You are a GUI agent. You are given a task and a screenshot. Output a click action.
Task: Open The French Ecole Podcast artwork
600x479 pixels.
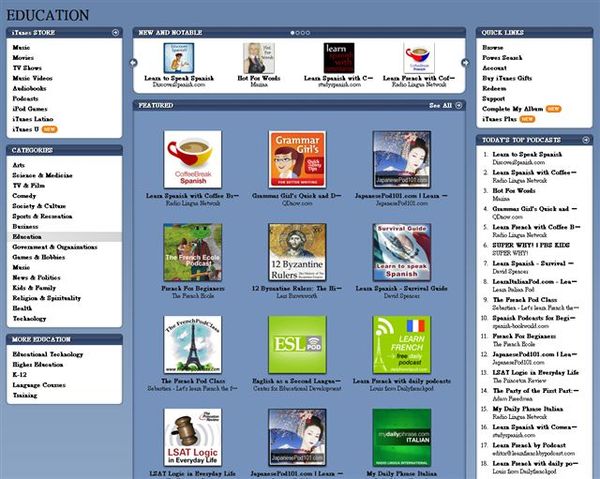click(x=192, y=252)
